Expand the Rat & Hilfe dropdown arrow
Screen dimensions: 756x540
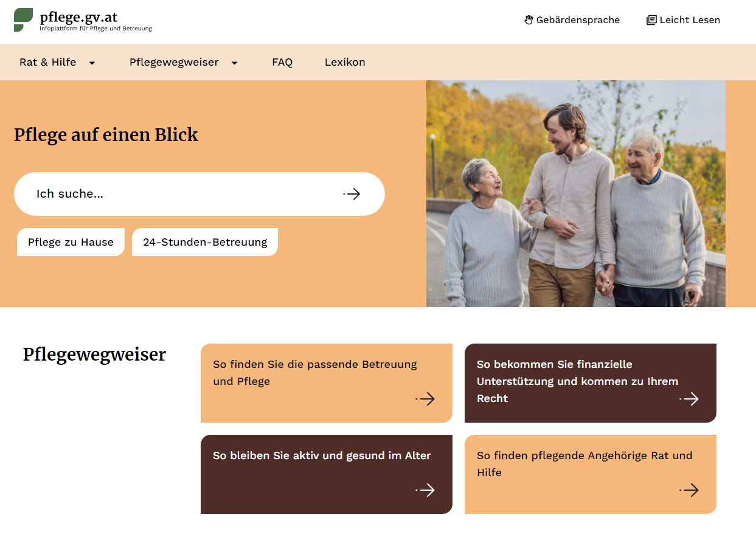pyautogui.click(x=92, y=63)
